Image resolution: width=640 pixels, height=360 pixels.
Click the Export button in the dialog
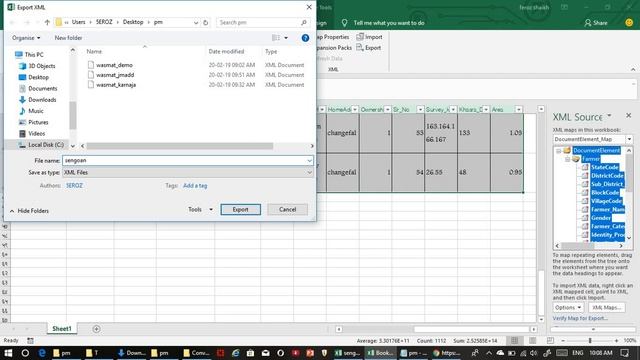click(x=240, y=209)
